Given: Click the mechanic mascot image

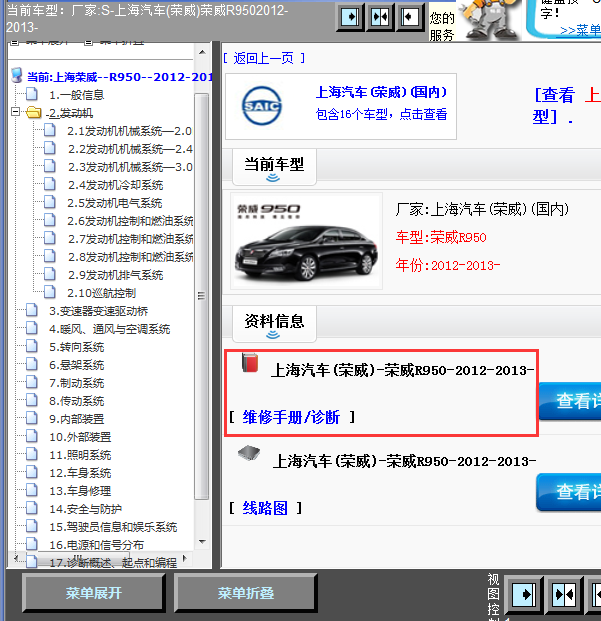Looking at the screenshot, I should 492,20.
